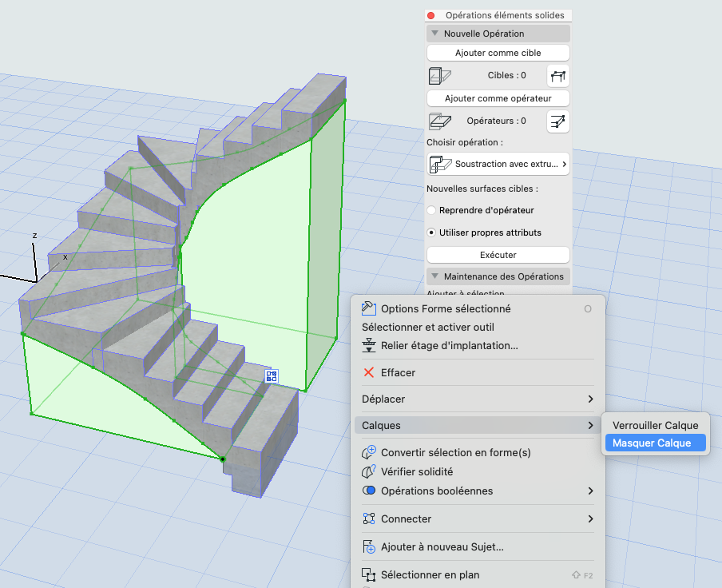
Task: Close the Opérations éléments solides palette
Action: click(x=431, y=15)
